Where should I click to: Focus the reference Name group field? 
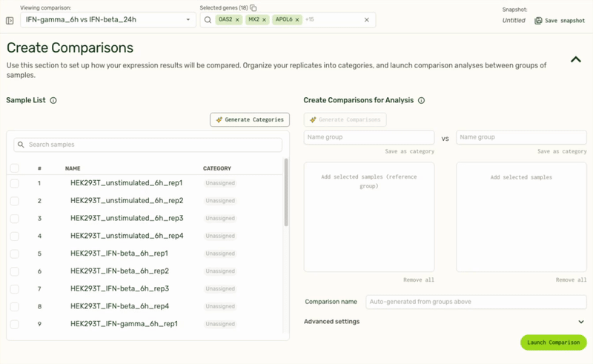pos(369,137)
